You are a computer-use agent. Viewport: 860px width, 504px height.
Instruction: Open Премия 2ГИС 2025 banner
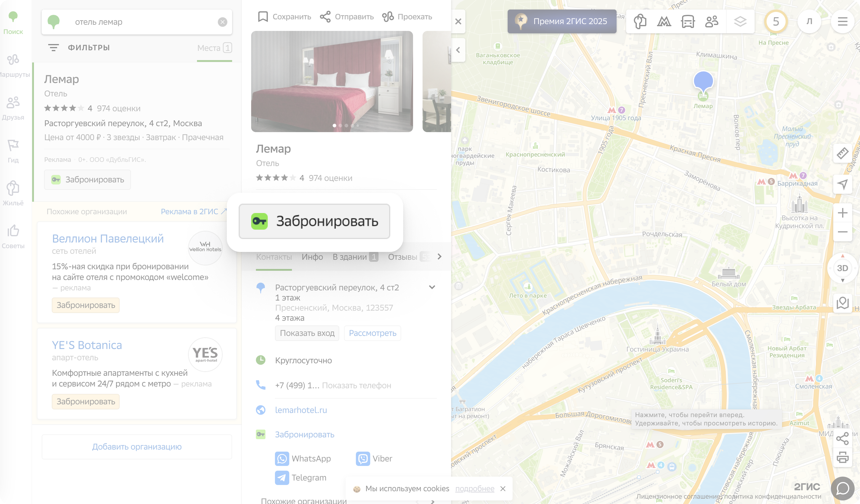tap(562, 21)
